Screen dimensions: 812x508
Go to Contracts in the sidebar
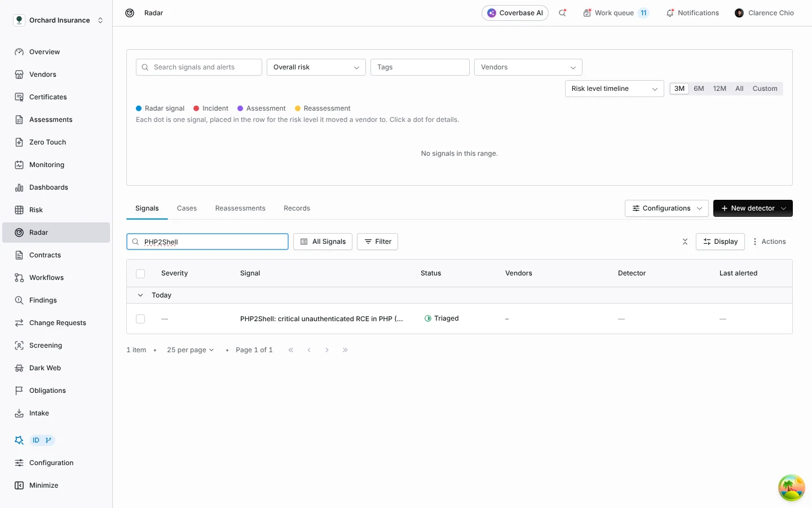click(x=56, y=255)
